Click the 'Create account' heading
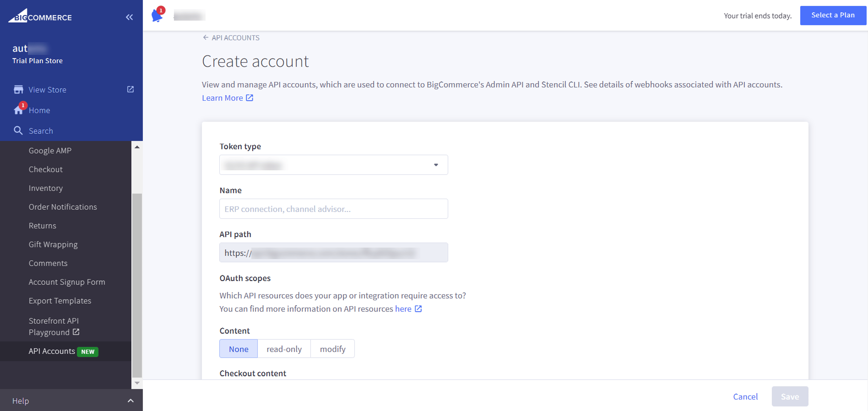The width and height of the screenshot is (868, 411). tap(255, 61)
